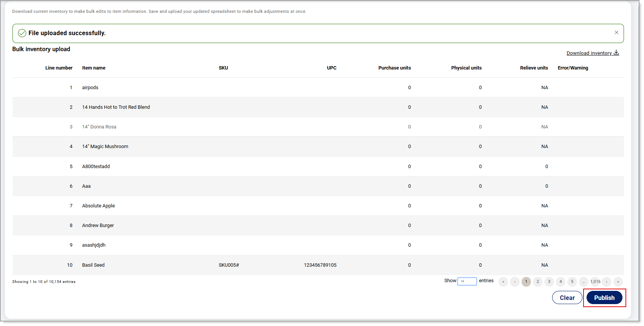Select pagination page 1
The height and width of the screenshot is (326, 644).
pos(526,282)
